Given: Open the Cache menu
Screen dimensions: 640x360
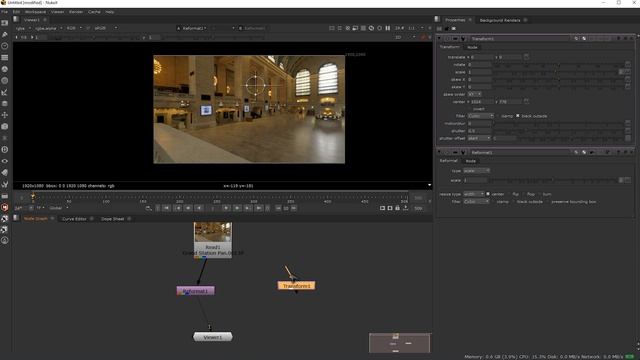Looking at the screenshot, I should [94, 12].
